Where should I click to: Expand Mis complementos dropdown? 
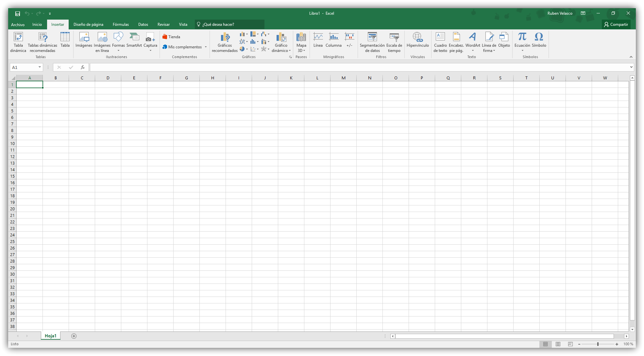[x=206, y=47]
